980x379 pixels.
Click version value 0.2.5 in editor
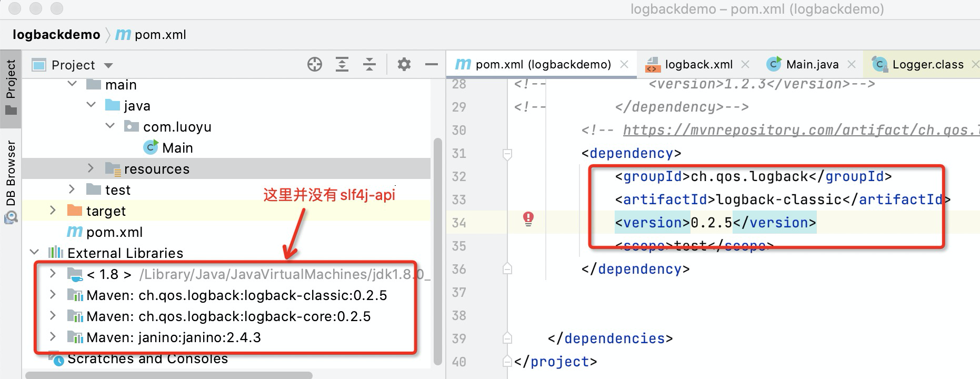pyautogui.click(x=711, y=223)
